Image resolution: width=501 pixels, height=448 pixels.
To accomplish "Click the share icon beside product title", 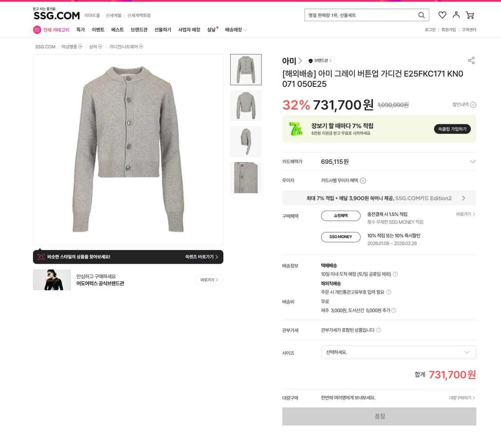I will 471,61.
